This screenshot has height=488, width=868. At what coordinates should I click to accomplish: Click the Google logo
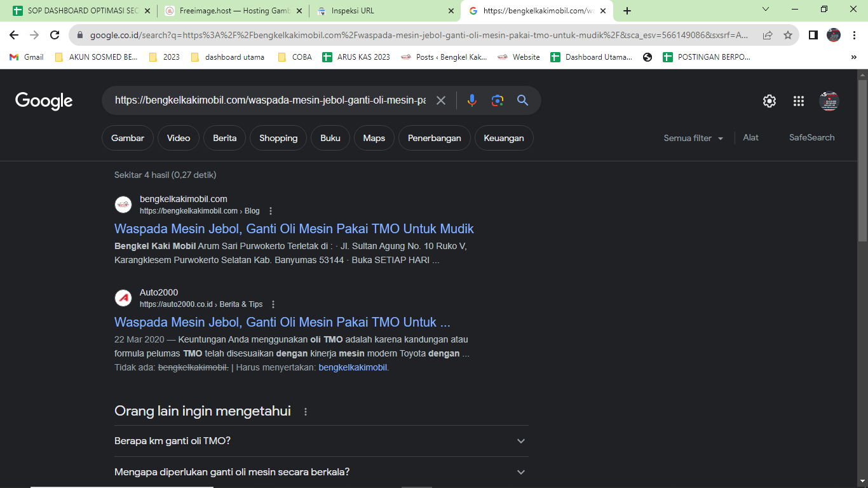point(44,101)
